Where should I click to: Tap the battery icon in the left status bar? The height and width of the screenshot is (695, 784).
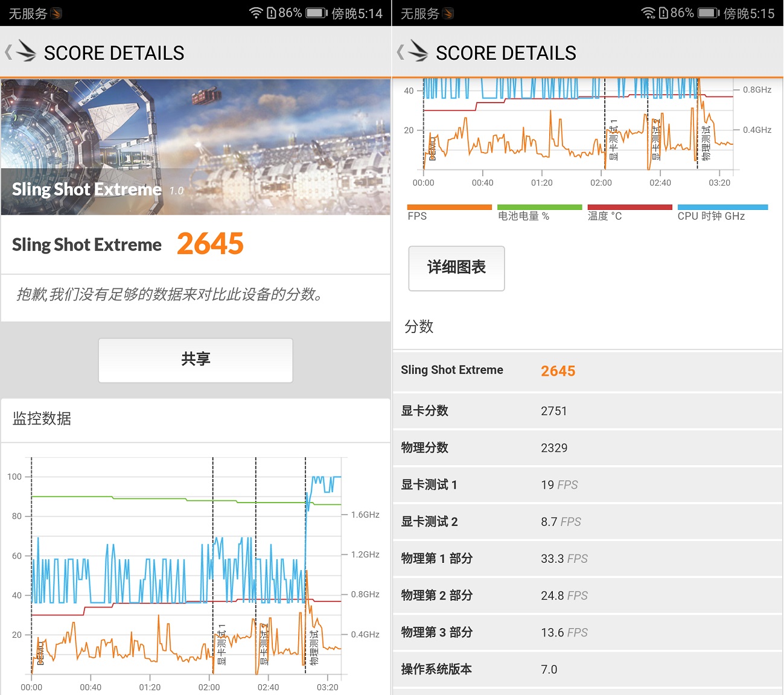point(316,13)
